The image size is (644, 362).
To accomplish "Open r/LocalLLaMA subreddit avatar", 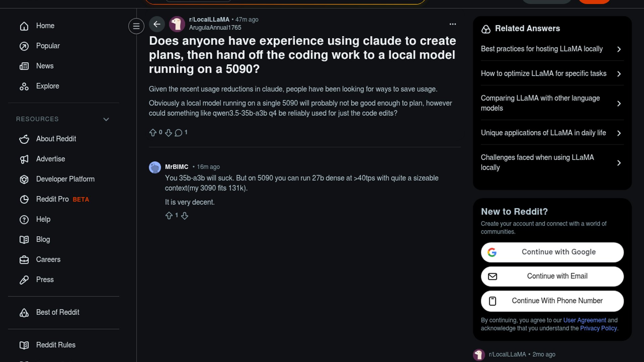I will [x=177, y=24].
